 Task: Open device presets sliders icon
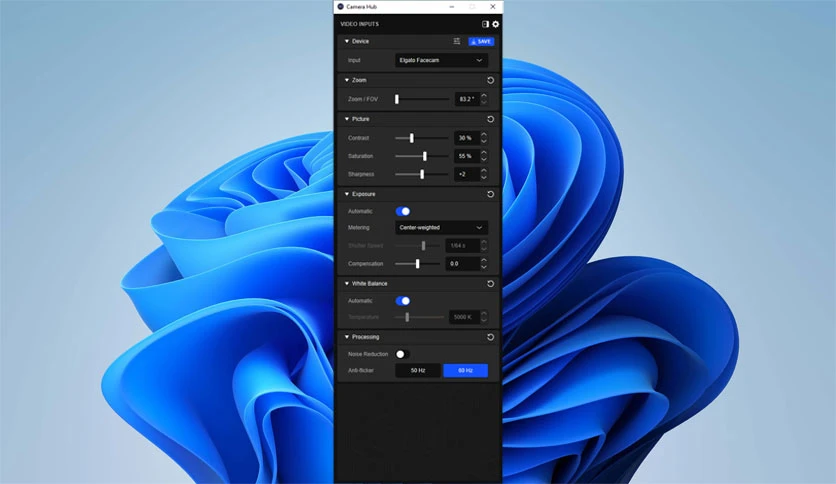pos(457,41)
